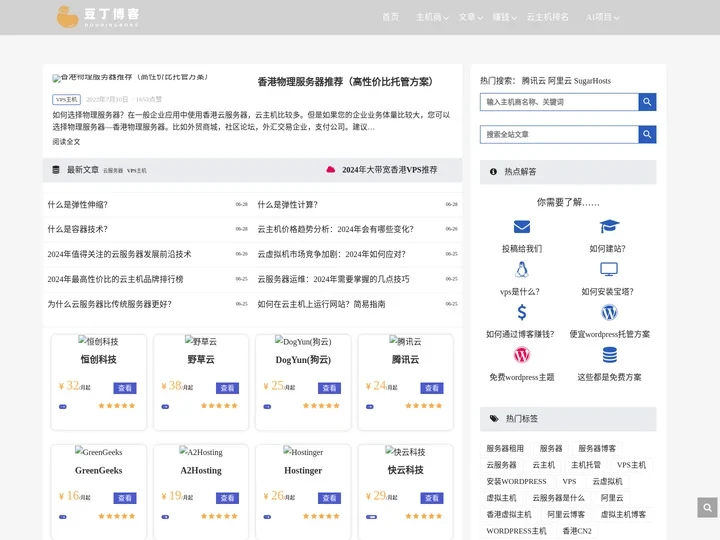Click the 查看 button on Hostinger card
720x540 pixels.
coord(330,498)
